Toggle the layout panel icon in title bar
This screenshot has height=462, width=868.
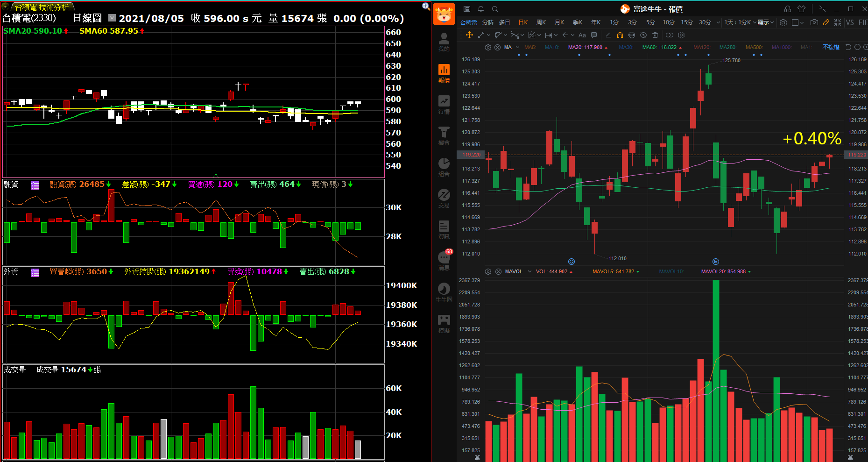pos(466,9)
